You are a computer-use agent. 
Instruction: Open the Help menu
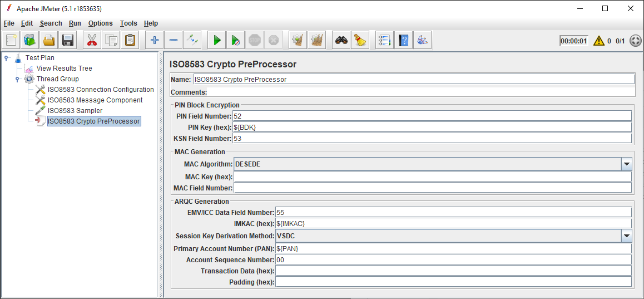point(151,23)
